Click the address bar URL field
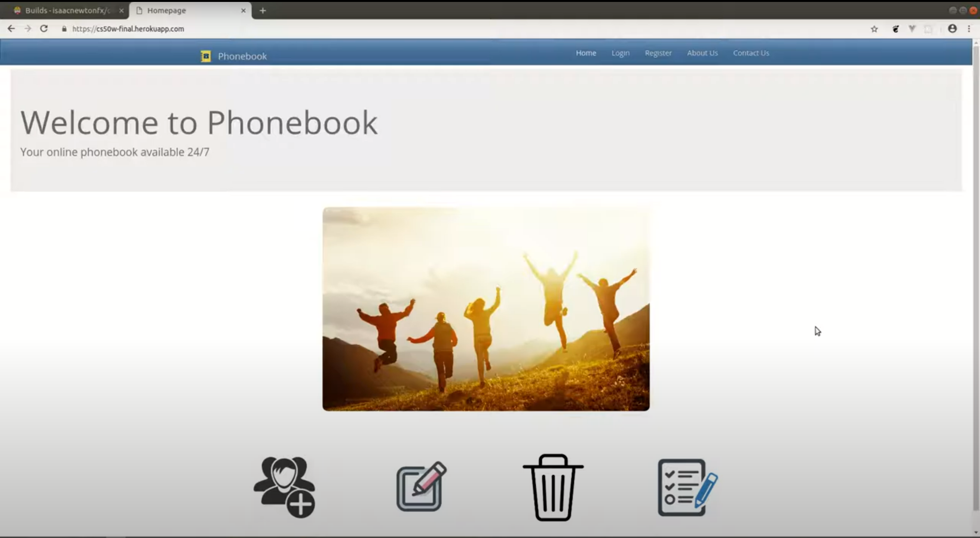 (x=128, y=29)
